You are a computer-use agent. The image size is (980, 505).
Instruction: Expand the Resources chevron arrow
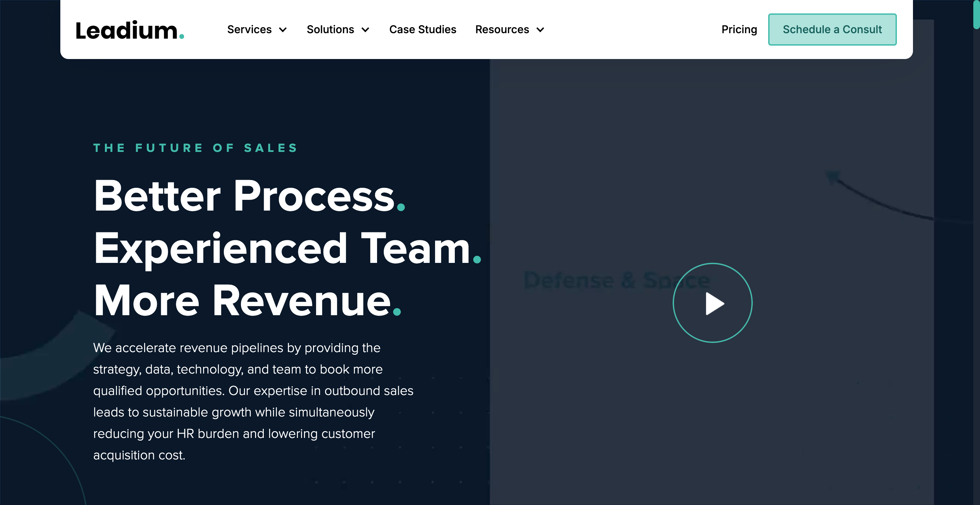540,30
